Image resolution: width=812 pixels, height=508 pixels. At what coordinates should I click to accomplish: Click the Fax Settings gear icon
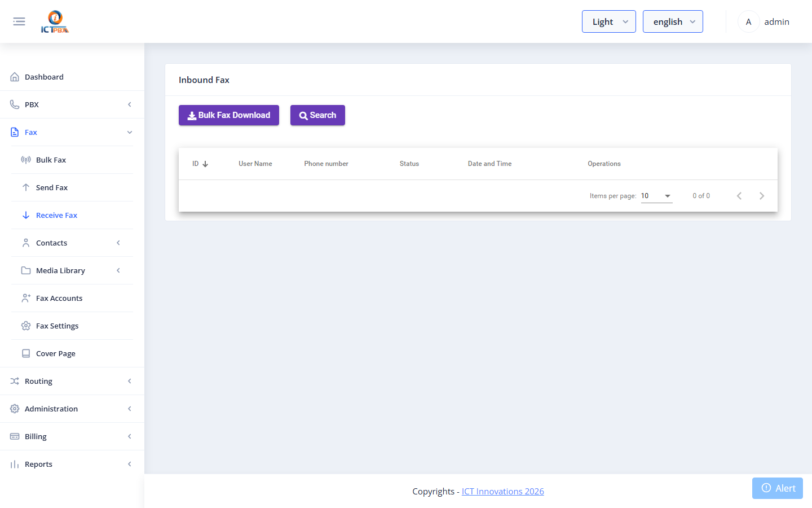coord(26,326)
